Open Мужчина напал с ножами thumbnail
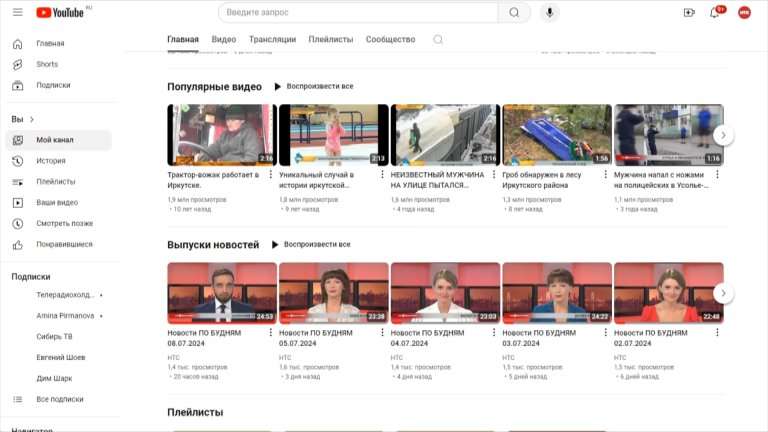Viewport: 768px width, 432px height. tap(669, 135)
